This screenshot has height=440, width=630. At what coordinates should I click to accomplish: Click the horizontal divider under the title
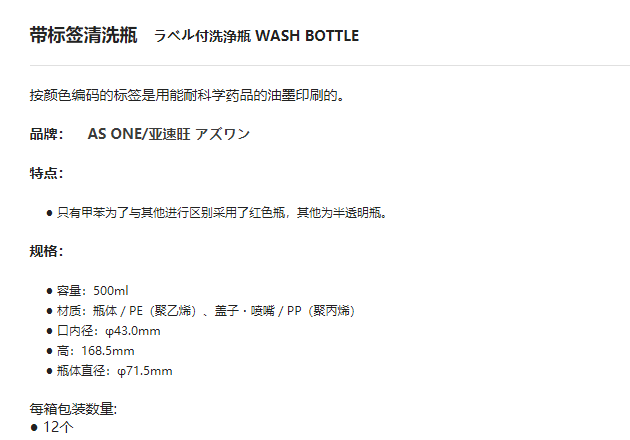(x=329, y=65)
